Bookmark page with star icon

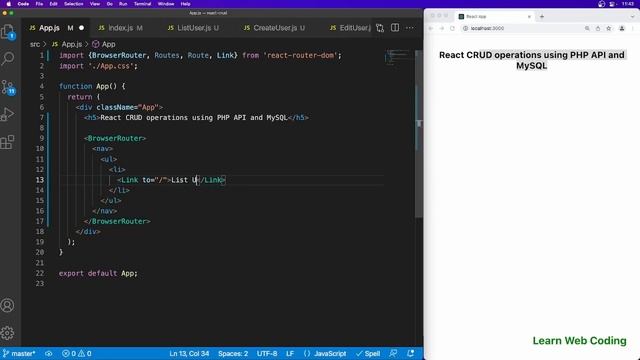[609, 28]
